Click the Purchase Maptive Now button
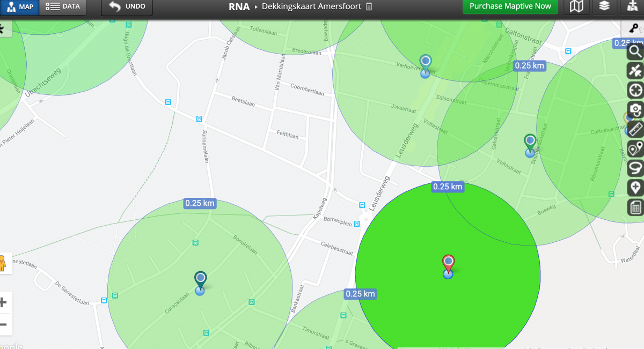This screenshot has width=644, height=349. [x=510, y=6]
